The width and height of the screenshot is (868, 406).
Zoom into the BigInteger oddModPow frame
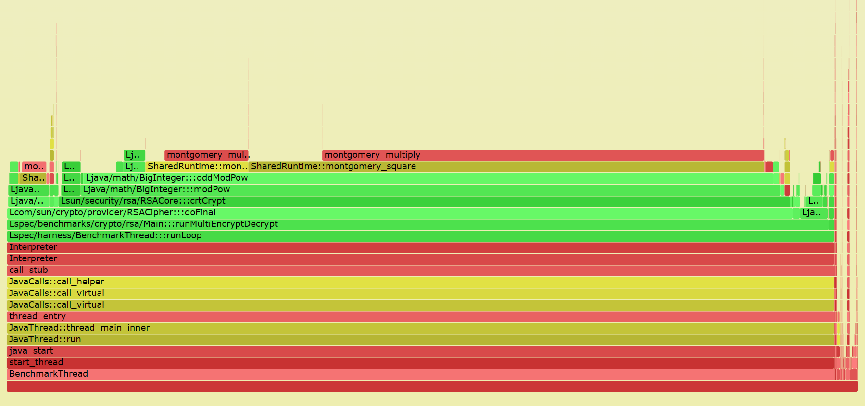[428, 178]
